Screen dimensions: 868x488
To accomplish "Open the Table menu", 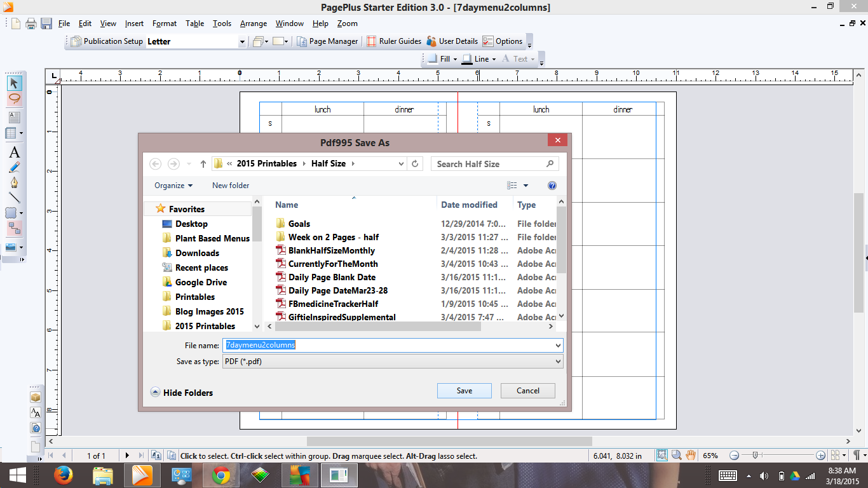I will coord(194,24).
